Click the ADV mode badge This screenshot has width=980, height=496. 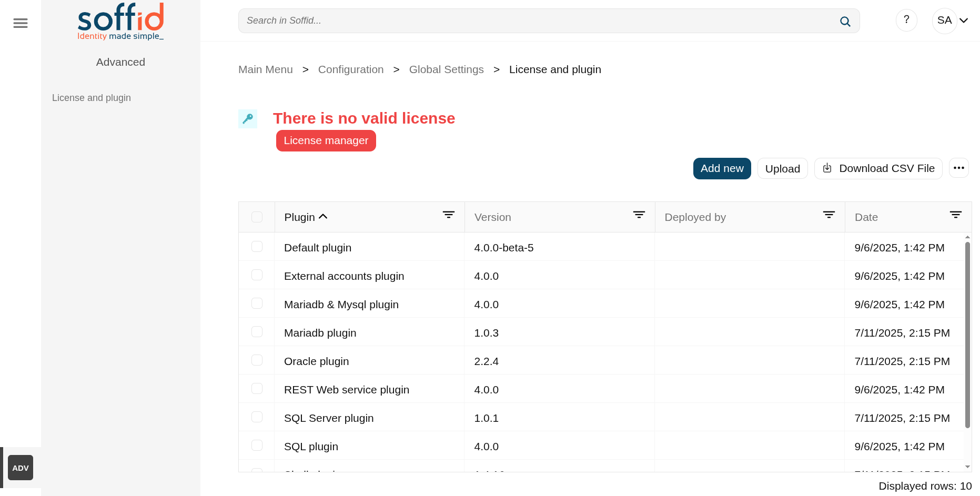coord(21,468)
